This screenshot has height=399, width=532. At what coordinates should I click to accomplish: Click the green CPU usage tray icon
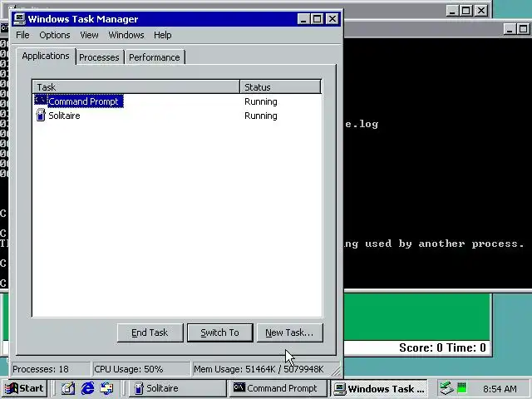coord(462,387)
